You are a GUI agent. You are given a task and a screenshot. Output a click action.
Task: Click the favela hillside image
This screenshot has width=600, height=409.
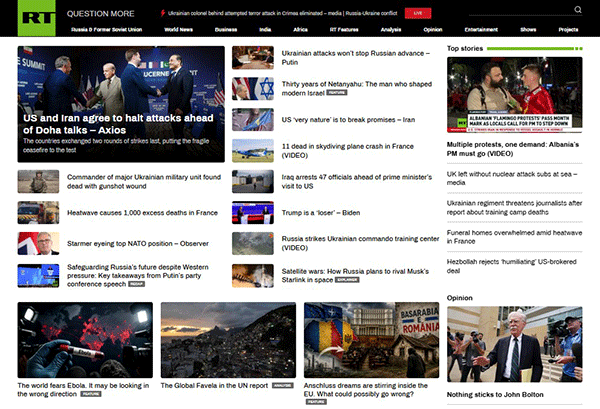(x=228, y=340)
